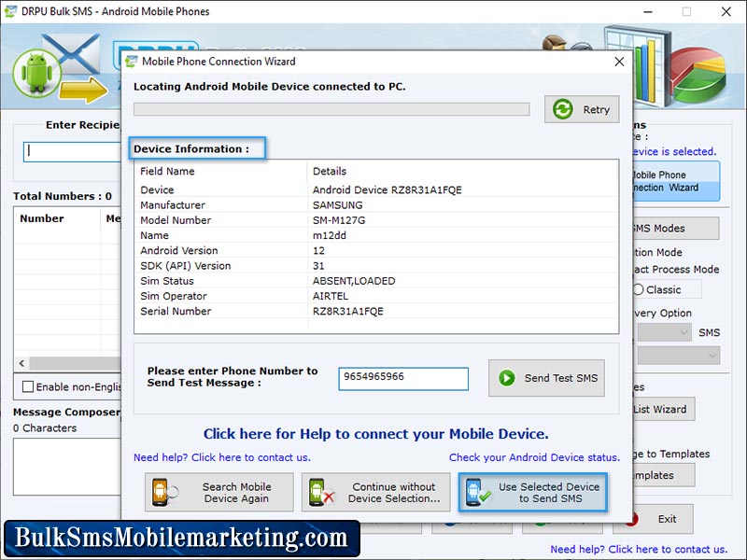This screenshot has height=560, width=747.
Task: Open help for connecting your Mobile Device
Action: click(x=373, y=433)
